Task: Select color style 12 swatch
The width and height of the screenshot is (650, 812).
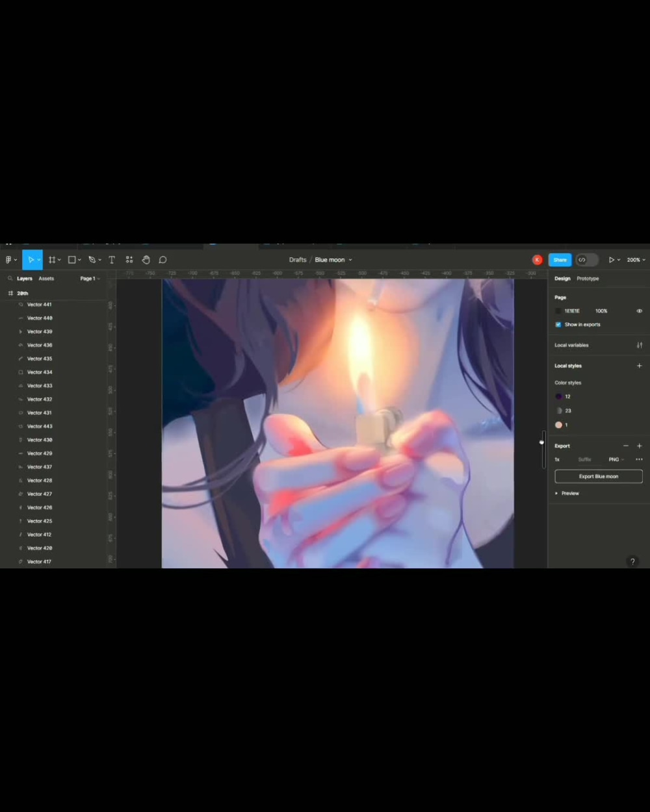Action: click(558, 396)
